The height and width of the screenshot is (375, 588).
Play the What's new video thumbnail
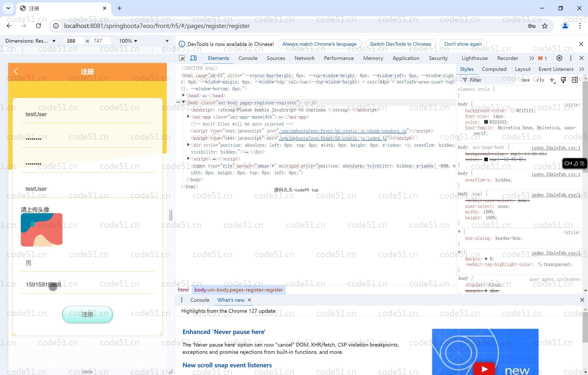[485, 369]
